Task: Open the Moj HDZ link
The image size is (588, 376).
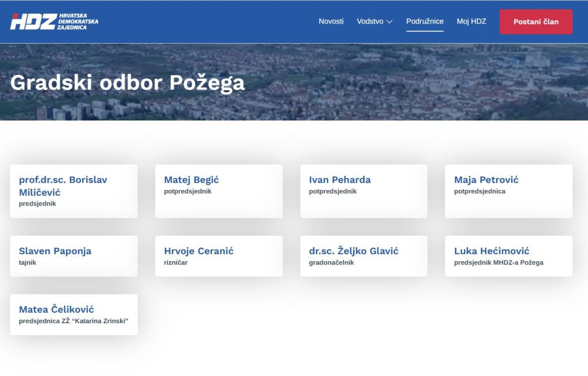Action: click(x=471, y=21)
